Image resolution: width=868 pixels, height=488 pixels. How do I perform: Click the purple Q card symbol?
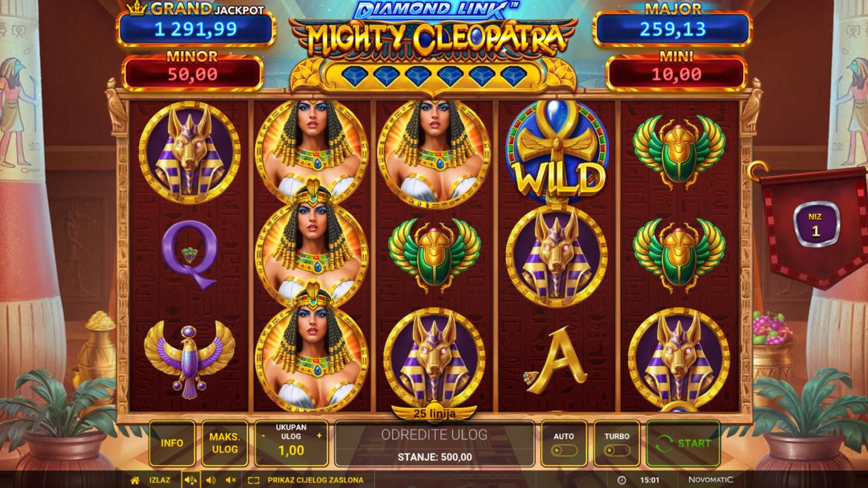[190, 255]
